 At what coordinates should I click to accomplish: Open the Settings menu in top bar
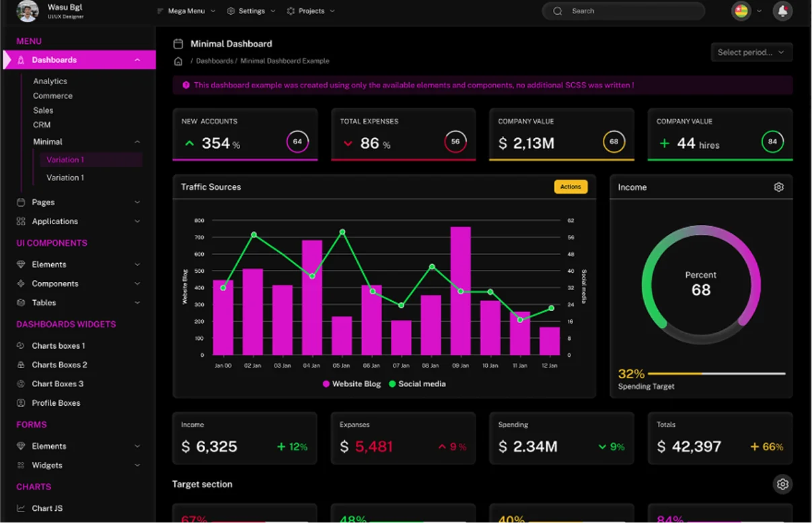click(250, 11)
